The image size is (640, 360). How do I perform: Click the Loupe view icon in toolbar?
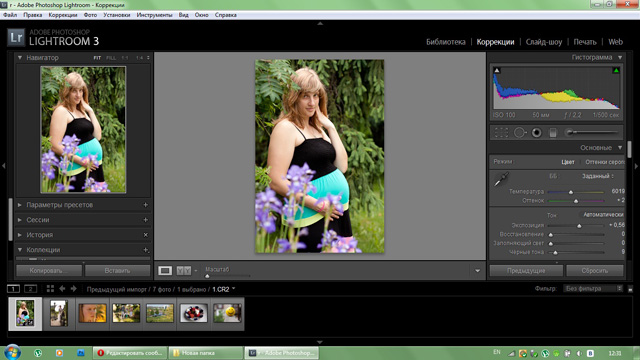pyautogui.click(x=165, y=270)
